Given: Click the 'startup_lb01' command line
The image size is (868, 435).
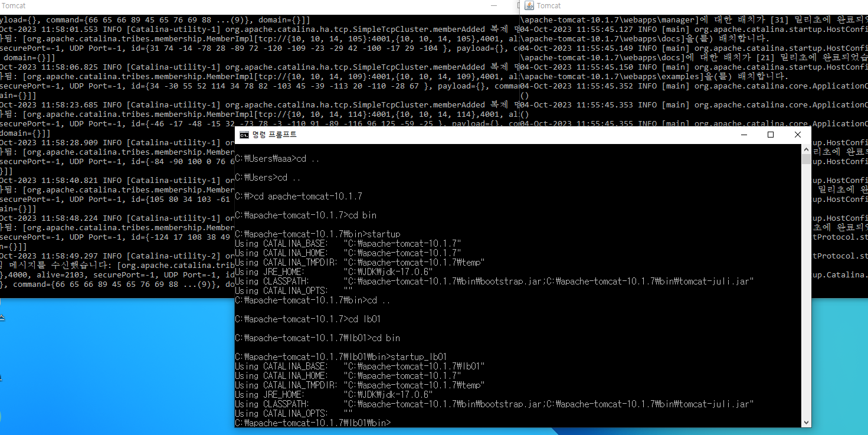Looking at the screenshot, I should tap(341, 357).
